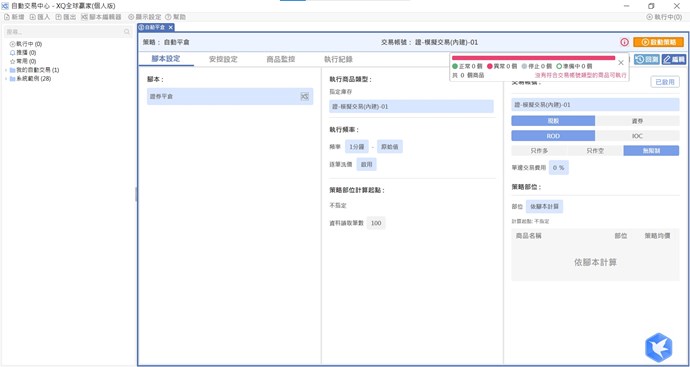Screen dimensions: 690x367
Task: Open trading account dropdown in right panel
Action: pos(595,105)
